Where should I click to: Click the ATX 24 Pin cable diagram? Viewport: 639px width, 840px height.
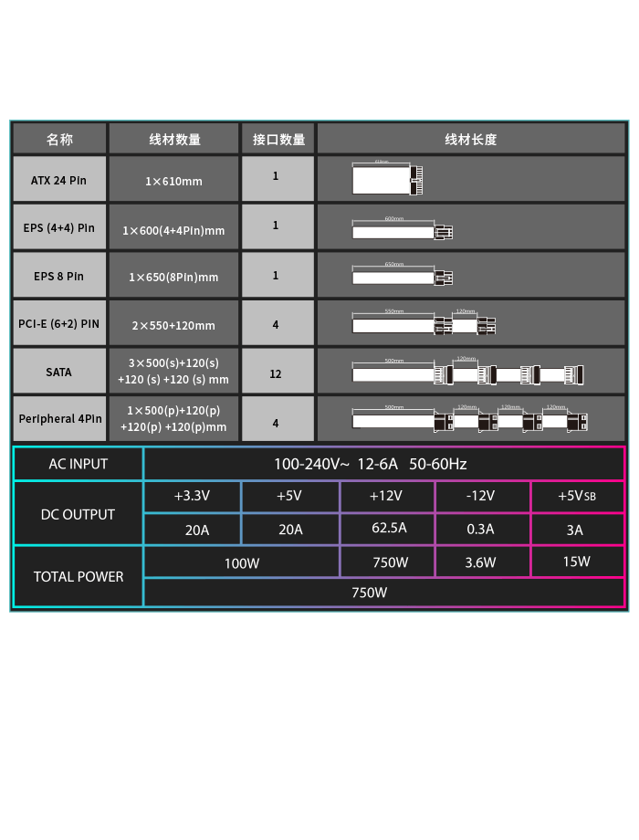387,179
